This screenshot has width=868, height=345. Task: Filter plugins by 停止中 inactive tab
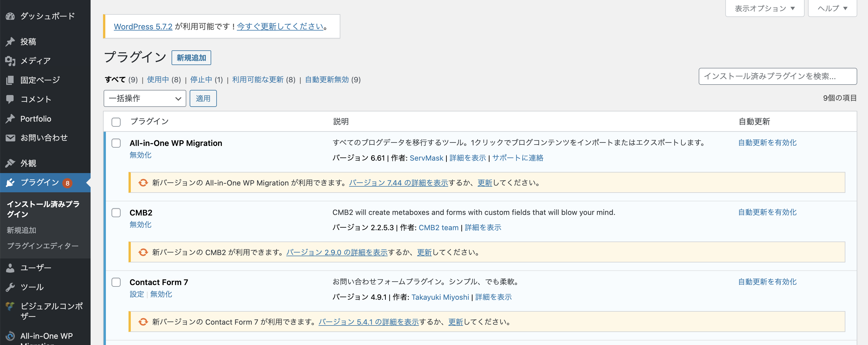click(201, 80)
